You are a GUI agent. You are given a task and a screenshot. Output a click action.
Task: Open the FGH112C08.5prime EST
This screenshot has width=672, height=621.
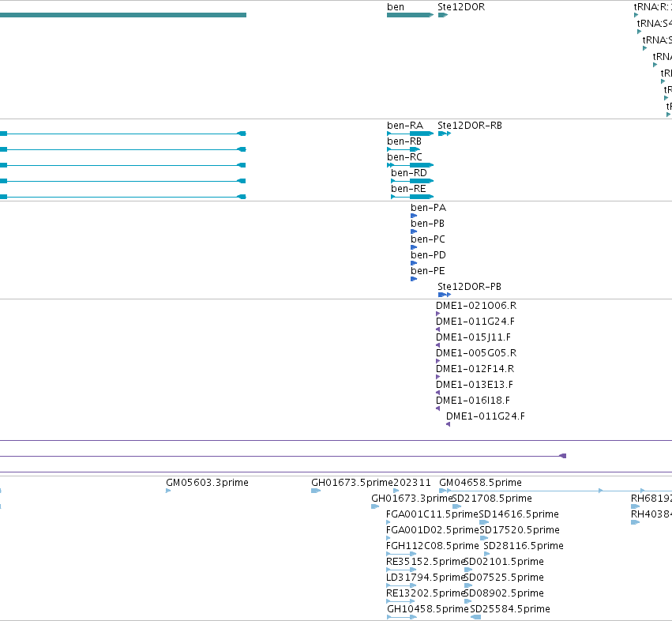[x=401, y=554]
